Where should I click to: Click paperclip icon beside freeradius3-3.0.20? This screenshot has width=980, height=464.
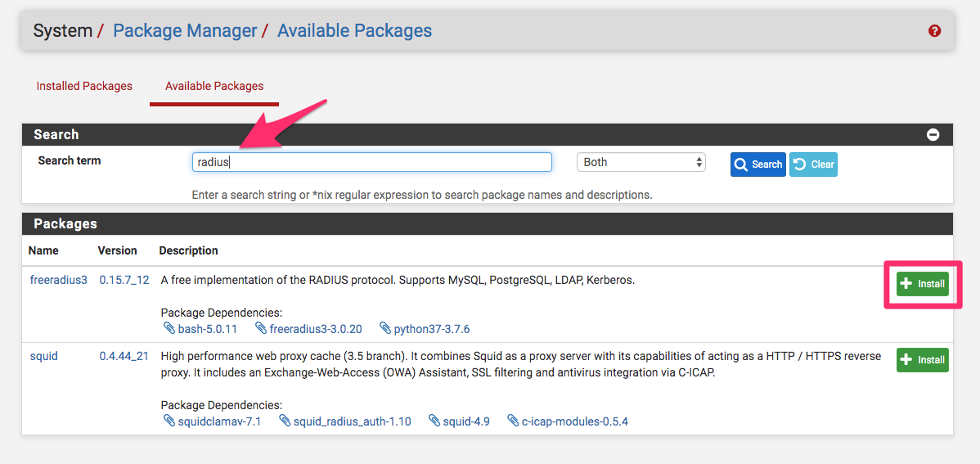click(261, 328)
